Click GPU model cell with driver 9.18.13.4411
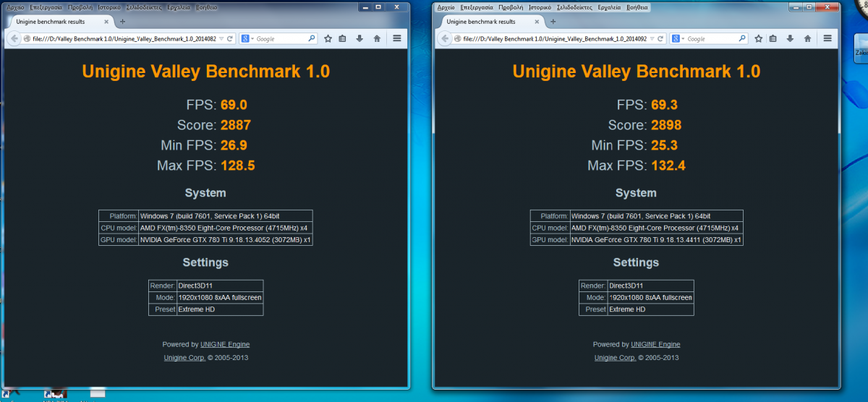 coord(656,239)
